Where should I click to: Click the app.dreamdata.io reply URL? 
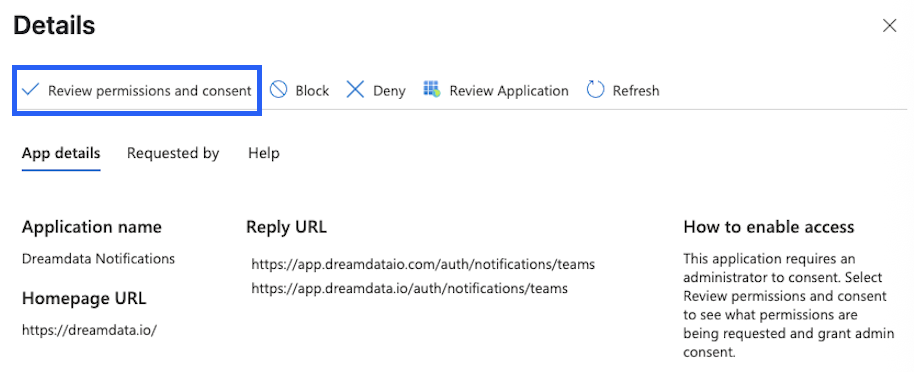(410, 287)
